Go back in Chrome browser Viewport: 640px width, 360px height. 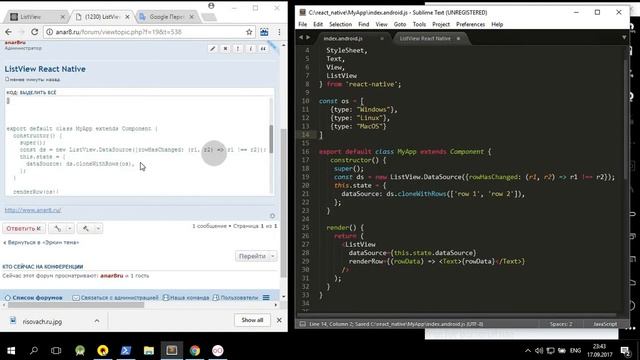click(9, 32)
